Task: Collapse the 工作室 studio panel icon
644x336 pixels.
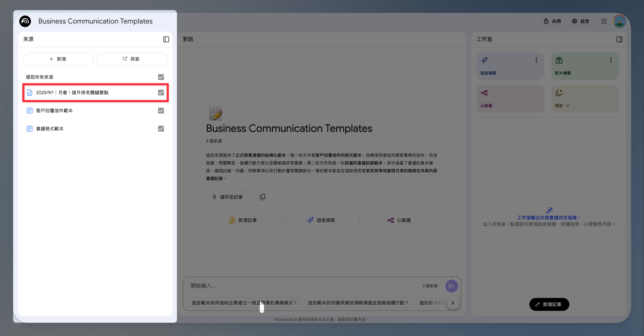Action: click(620, 39)
